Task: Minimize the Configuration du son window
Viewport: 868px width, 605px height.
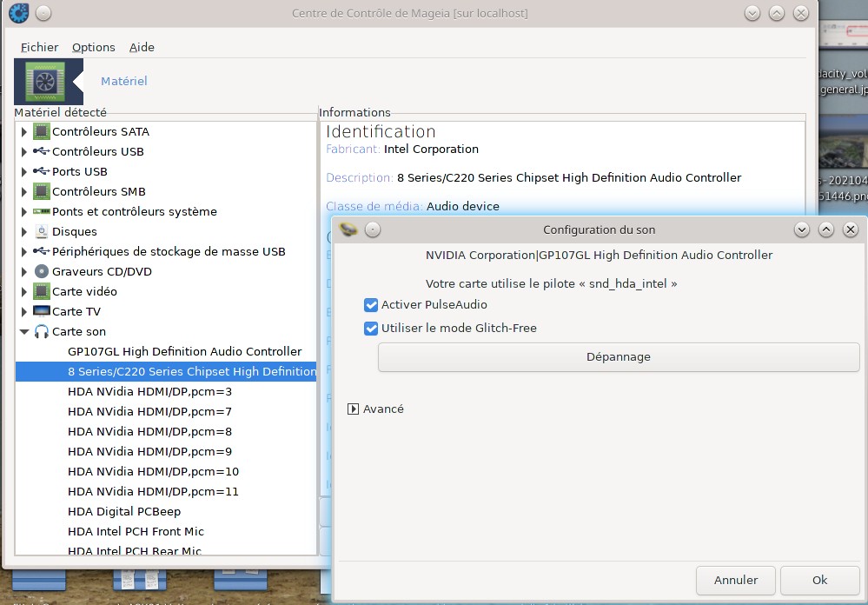Action: [x=802, y=229]
